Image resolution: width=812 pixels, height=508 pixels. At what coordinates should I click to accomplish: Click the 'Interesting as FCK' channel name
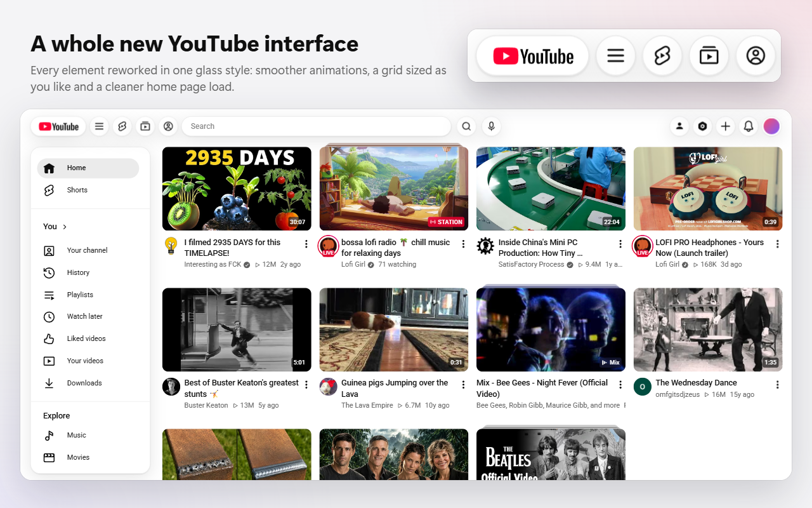tap(213, 264)
